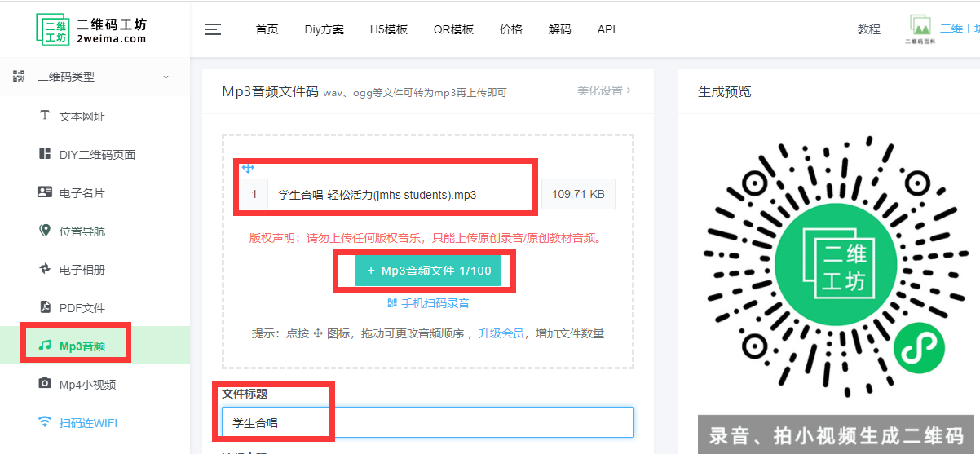Screen dimensions: 980x454
Task: Select the 电子相册 album icon
Action: 45,269
